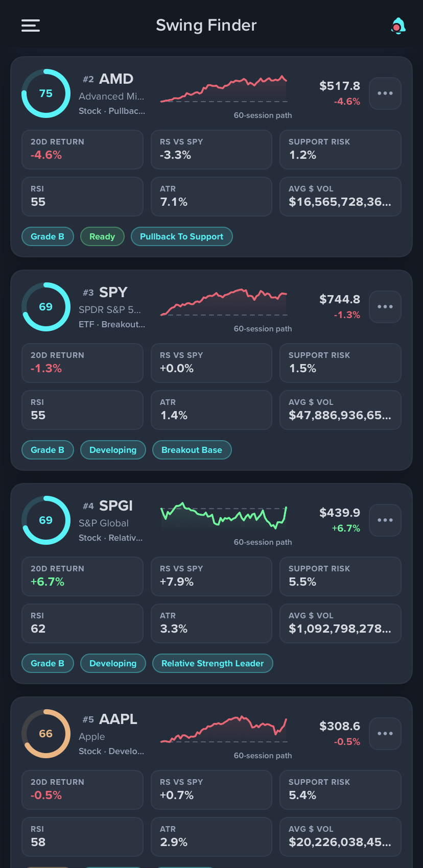Tap the AMD score ring showing 75
The image size is (423, 868).
click(46, 93)
